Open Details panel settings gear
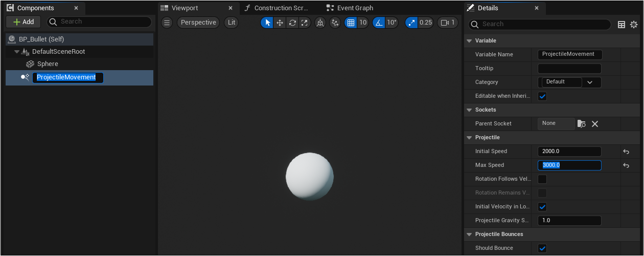Viewport: 644px width, 256px height. coord(634,25)
